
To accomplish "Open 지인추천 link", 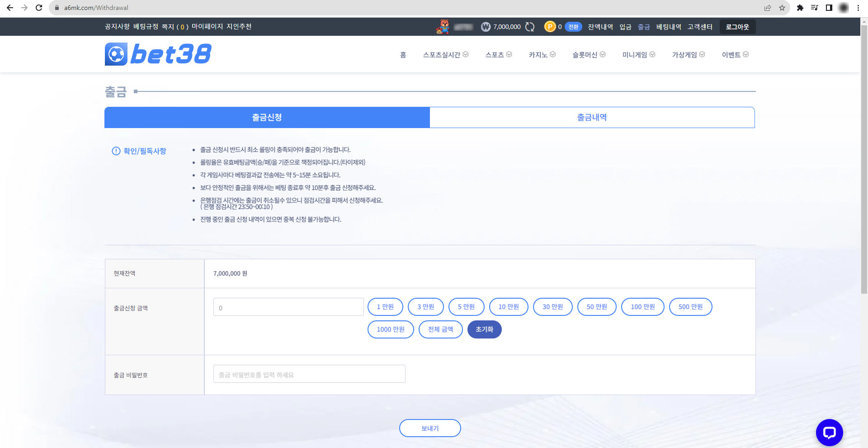I will point(239,27).
